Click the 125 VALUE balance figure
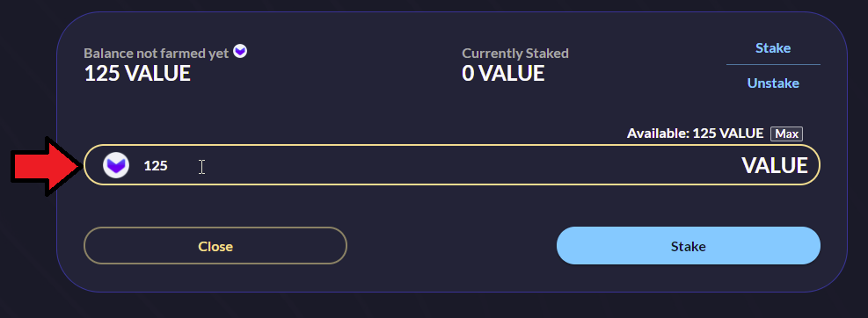Image resolution: width=868 pixels, height=318 pixels. pyautogui.click(x=137, y=74)
